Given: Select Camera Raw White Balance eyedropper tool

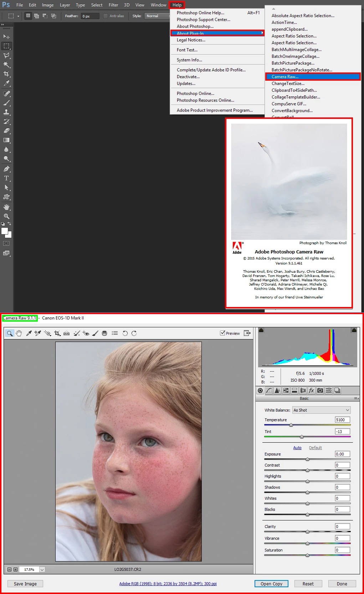Looking at the screenshot, I should (x=29, y=333).
